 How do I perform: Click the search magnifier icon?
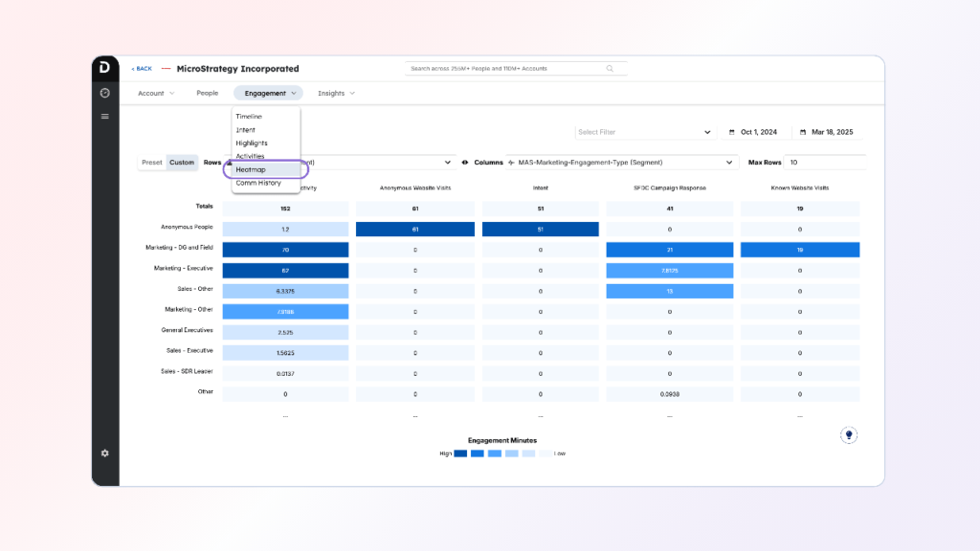point(610,69)
